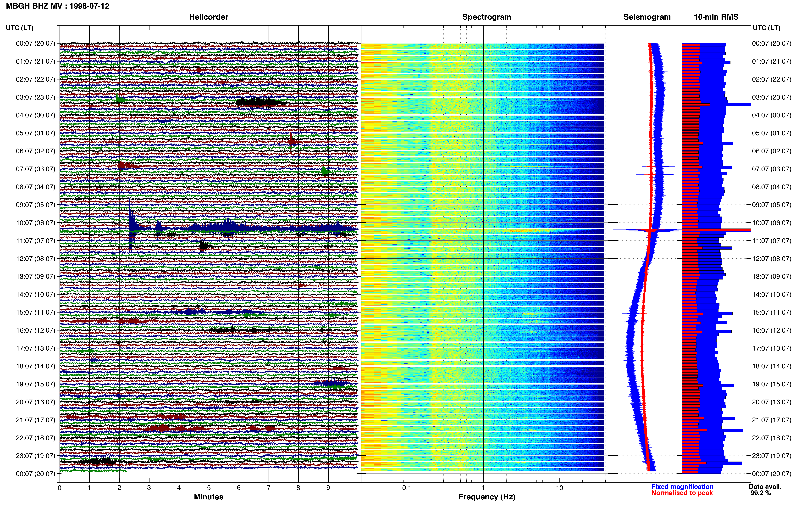Image resolution: width=812 pixels, height=508 pixels.
Task: Click left-axis time label 21:07 (17:07)
Action: pyautogui.click(x=36, y=420)
